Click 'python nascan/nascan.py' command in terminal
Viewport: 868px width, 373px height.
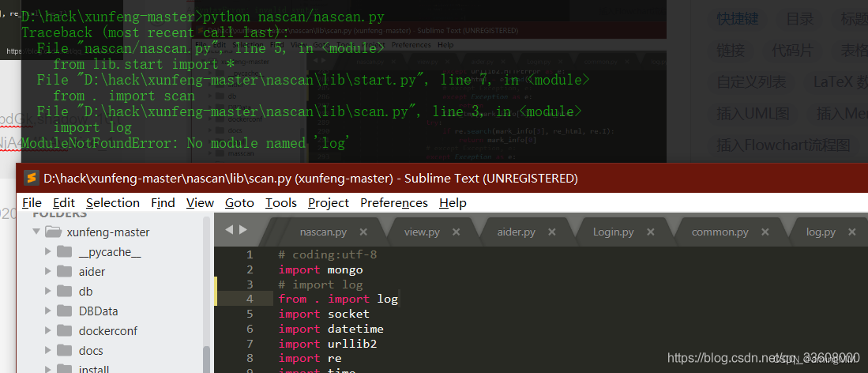coord(293,17)
